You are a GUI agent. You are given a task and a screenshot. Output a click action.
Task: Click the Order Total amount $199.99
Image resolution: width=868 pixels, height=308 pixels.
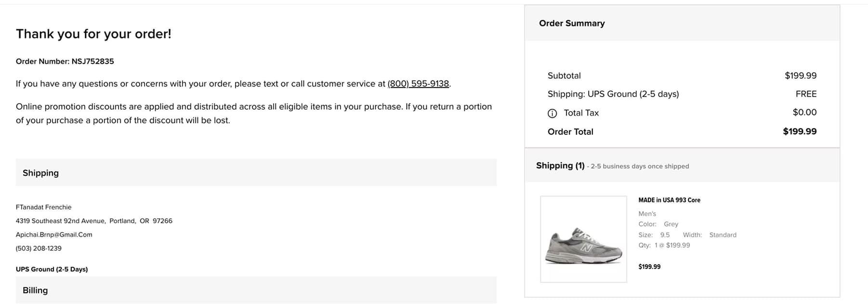coord(800,131)
